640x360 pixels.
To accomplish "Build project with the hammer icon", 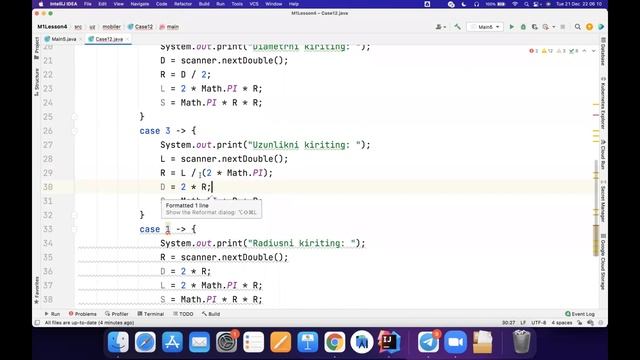I will coord(457,27).
